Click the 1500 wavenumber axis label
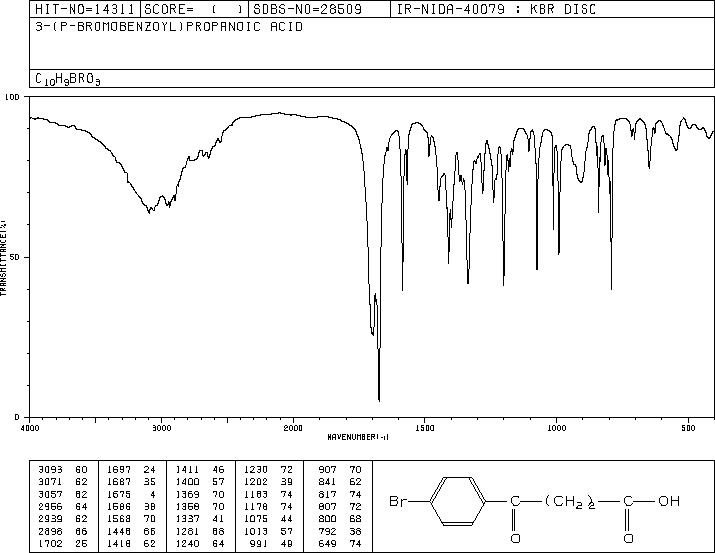The image size is (715, 553). pos(425,428)
